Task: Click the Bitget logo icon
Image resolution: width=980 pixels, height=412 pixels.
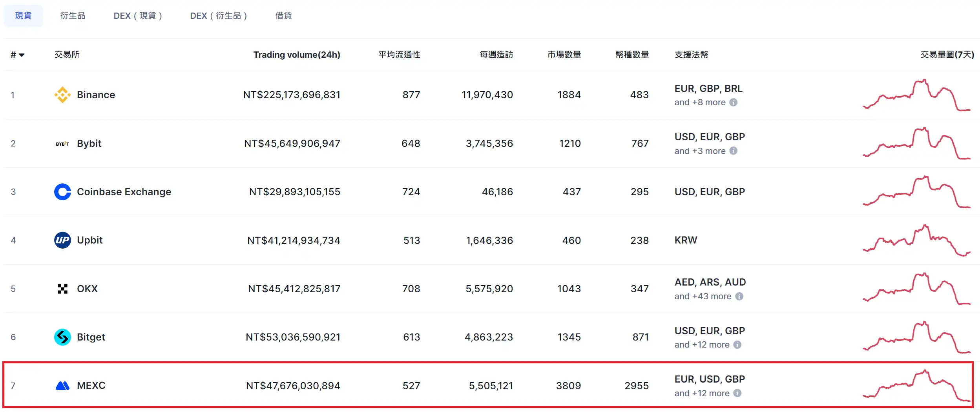Action: click(x=62, y=337)
